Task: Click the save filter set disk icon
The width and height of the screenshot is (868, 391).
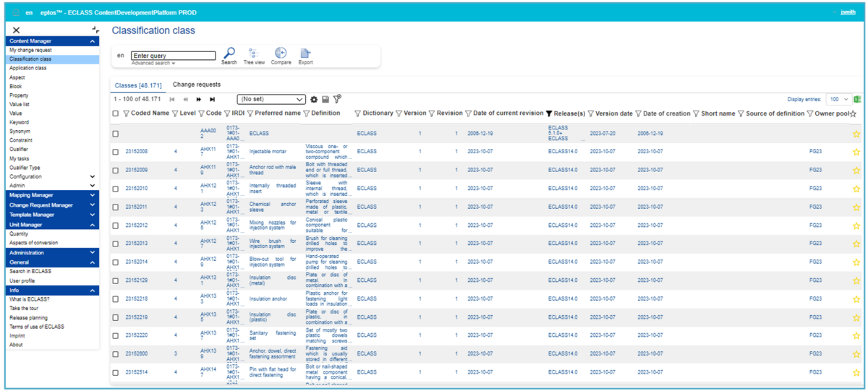Action: (x=325, y=100)
